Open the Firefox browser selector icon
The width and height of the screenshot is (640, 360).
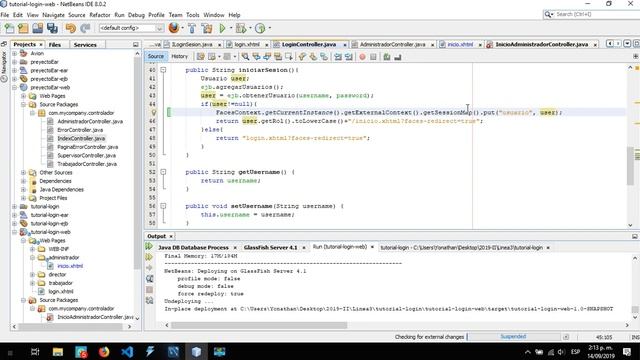click(173, 28)
